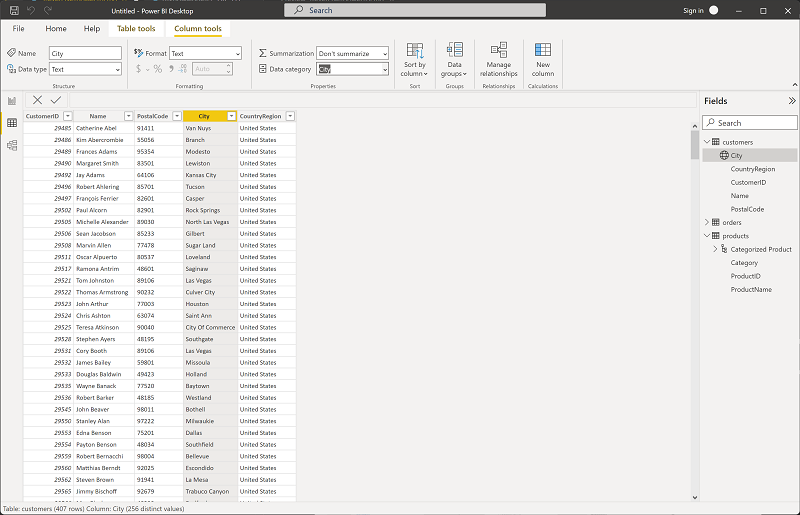This screenshot has height=515, width=800.
Task: Click scroll up arrow of data grid
Action: coord(694,126)
